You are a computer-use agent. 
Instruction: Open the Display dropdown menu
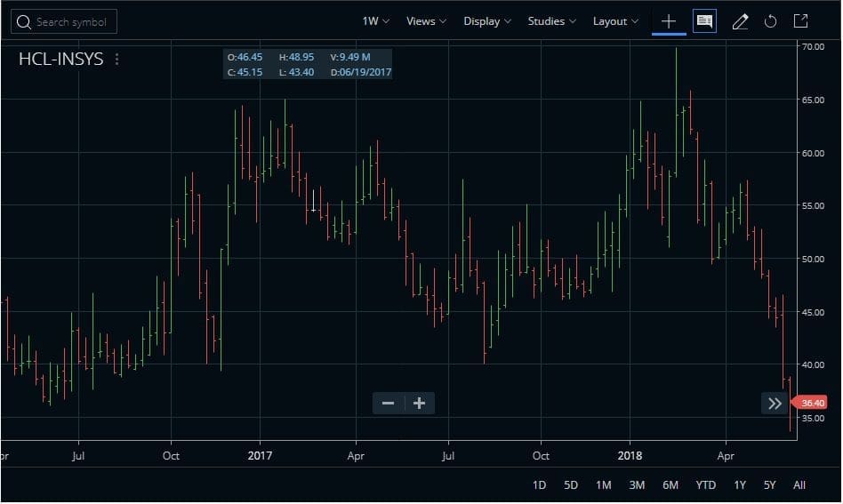tap(487, 21)
